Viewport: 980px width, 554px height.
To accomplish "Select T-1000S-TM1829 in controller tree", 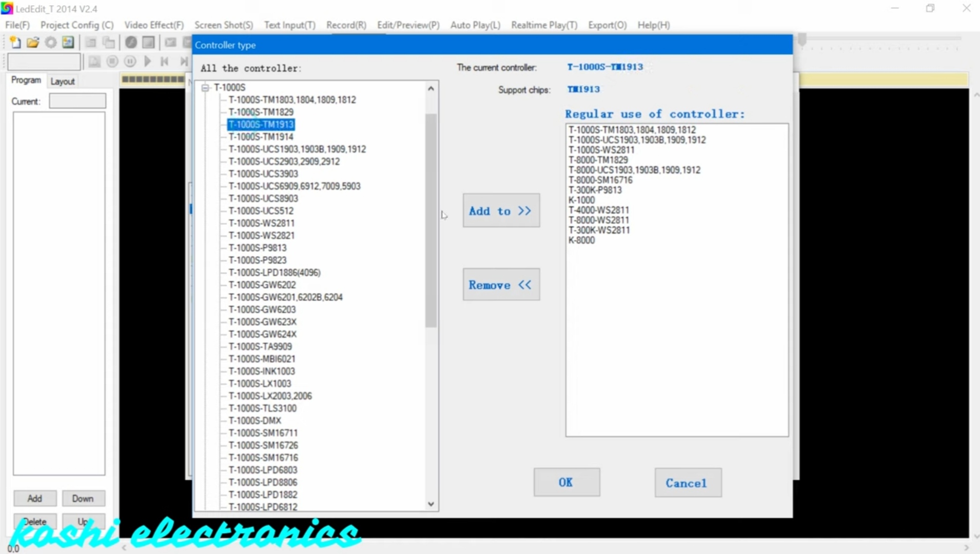I will (x=261, y=112).
